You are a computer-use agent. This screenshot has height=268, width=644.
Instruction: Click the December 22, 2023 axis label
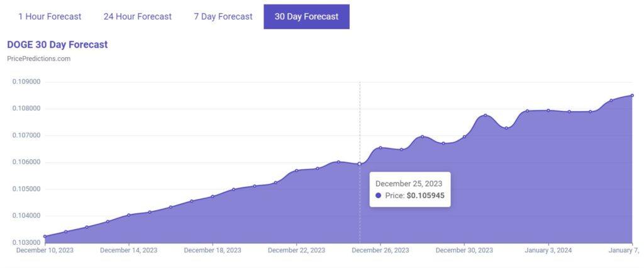[x=297, y=250]
